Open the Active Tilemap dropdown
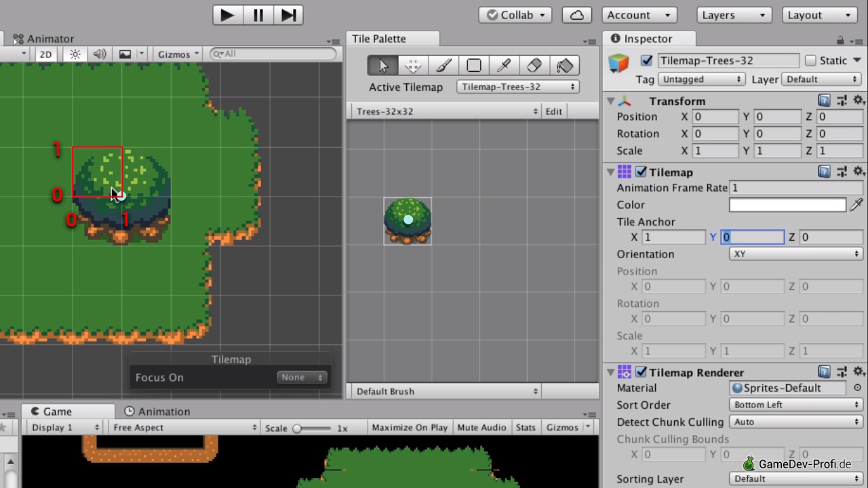 [518, 87]
